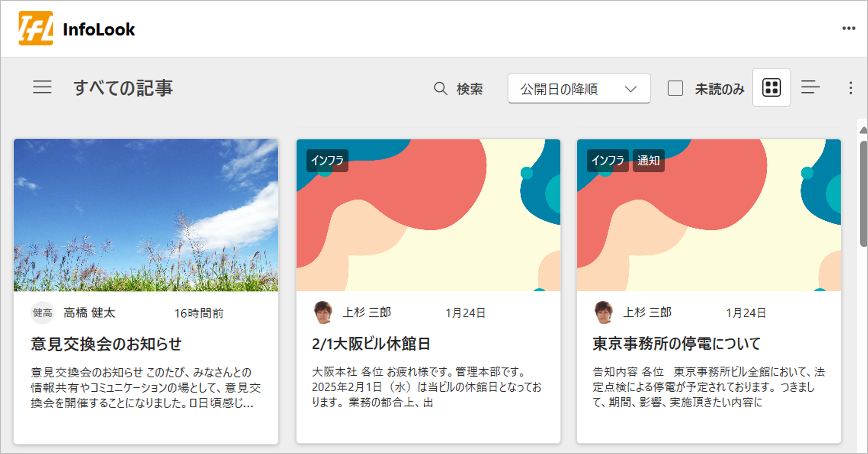Click the blue sky article thumbnail
The width and height of the screenshot is (868, 454).
pyautogui.click(x=146, y=215)
